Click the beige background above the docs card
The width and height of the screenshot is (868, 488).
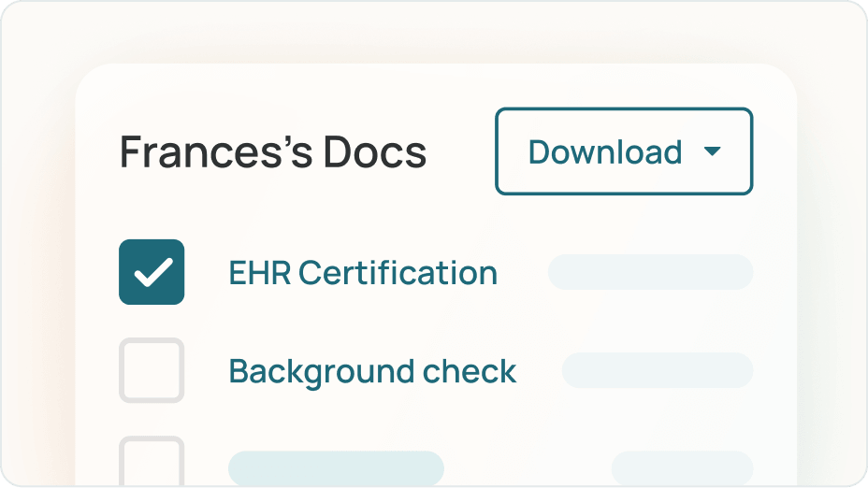pos(434,33)
